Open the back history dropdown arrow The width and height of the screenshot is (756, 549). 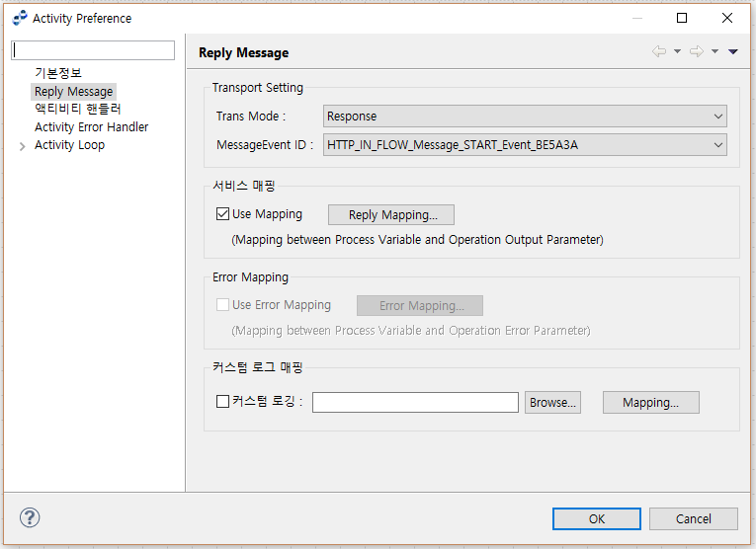[x=677, y=52]
